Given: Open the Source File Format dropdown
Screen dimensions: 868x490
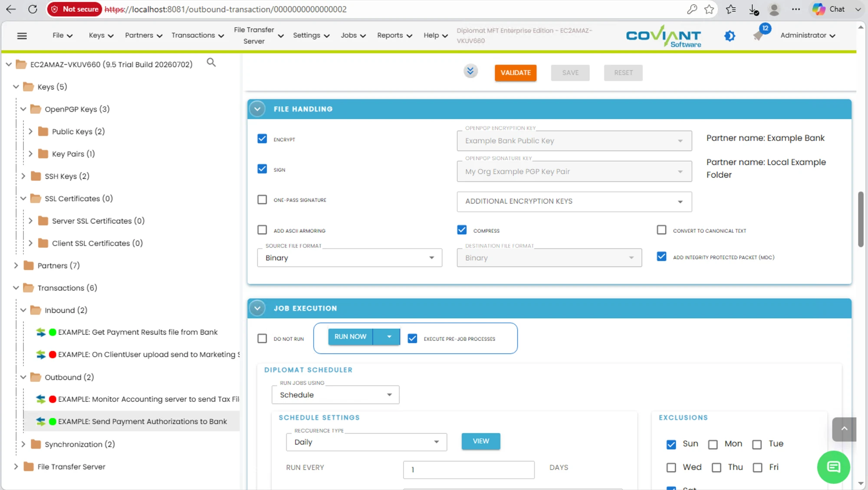Looking at the screenshot, I should coord(349,258).
